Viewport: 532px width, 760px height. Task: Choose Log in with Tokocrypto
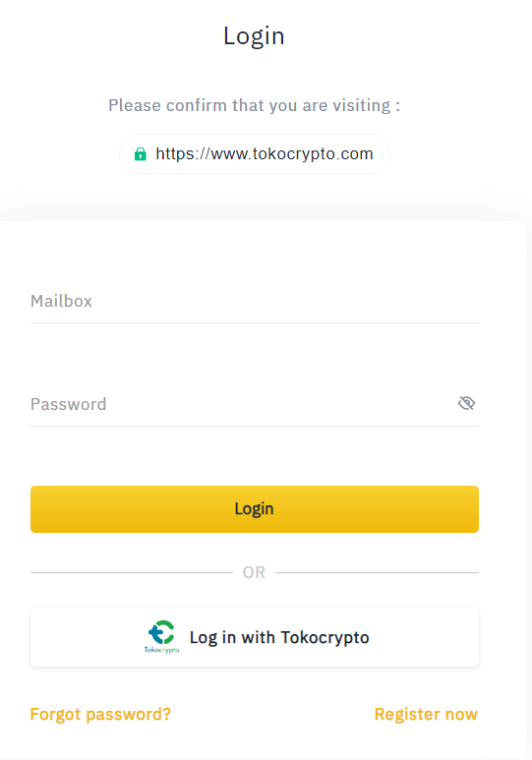[255, 637]
